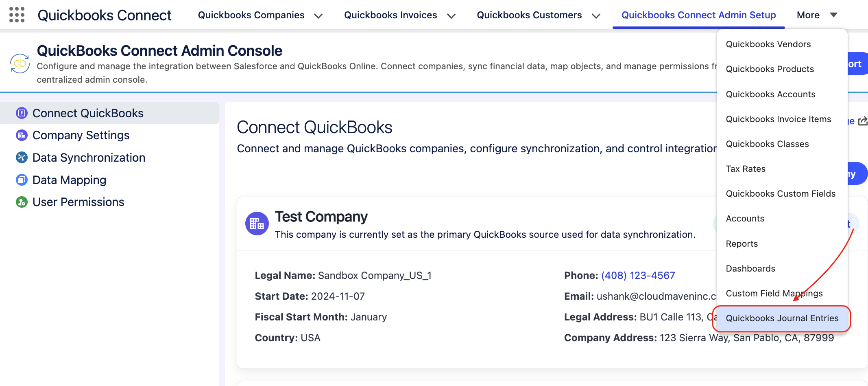This screenshot has height=386, width=868.
Task: Open the Quickbooks Customers tab
Action: (x=529, y=15)
